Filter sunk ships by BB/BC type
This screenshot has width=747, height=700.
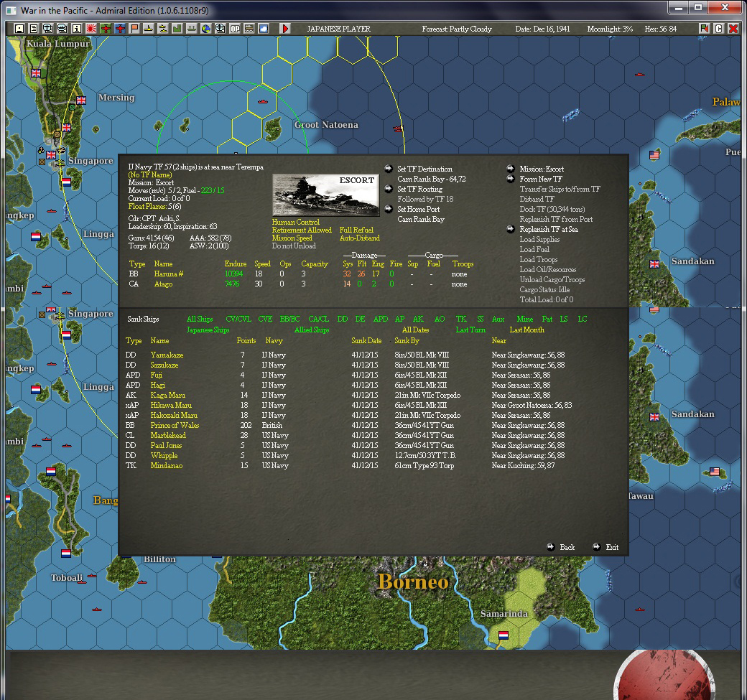(289, 319)
